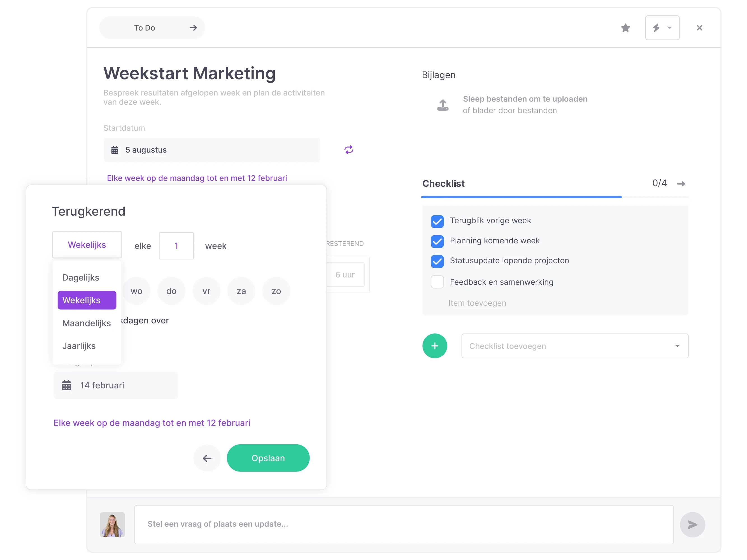Open the recurrence frequency dropdown menu
Screen dimensions: 747x560
click(x=87, y=245)
